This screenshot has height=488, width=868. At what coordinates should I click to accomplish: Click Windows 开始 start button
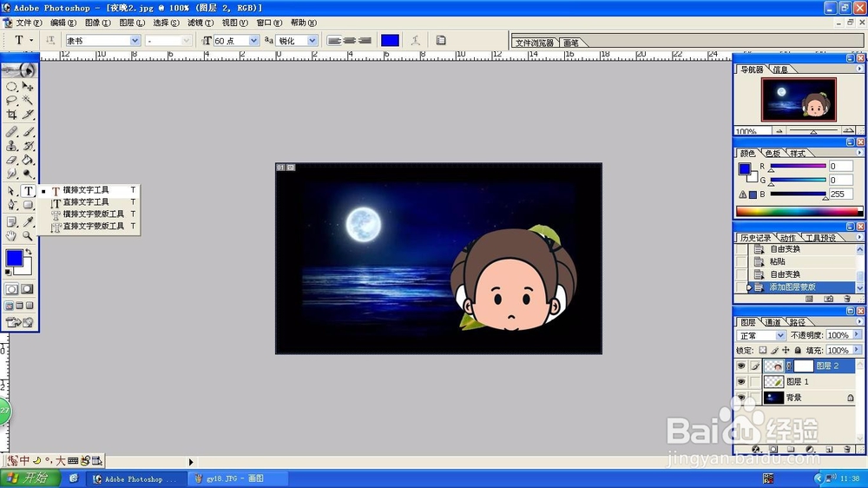click(30, 478)
